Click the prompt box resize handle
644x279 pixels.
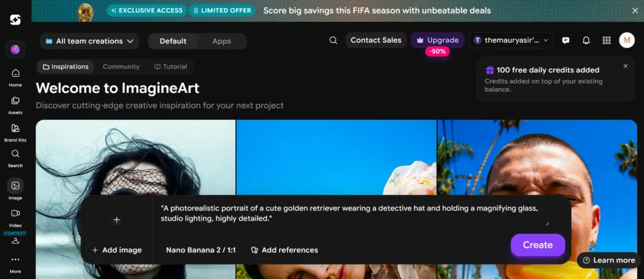tap(548, 224)
